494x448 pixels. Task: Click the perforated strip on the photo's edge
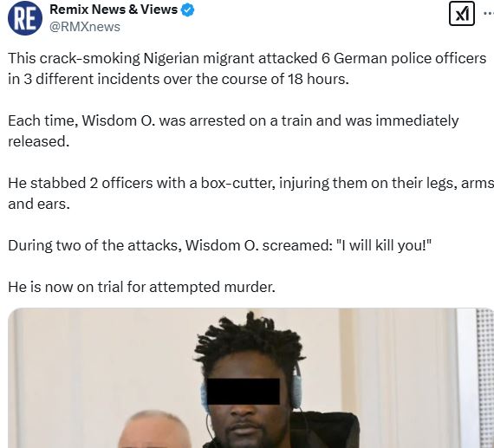[484, 378]
